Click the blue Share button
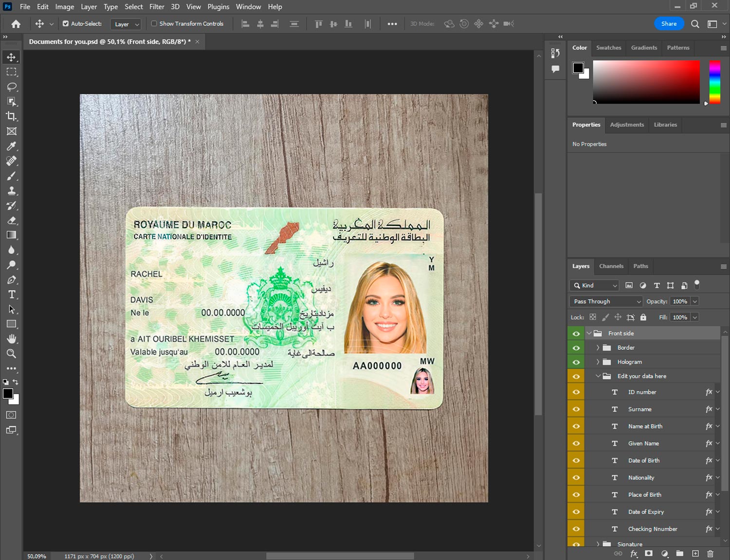This screenshot has width=730, height=560. [669, 23]
